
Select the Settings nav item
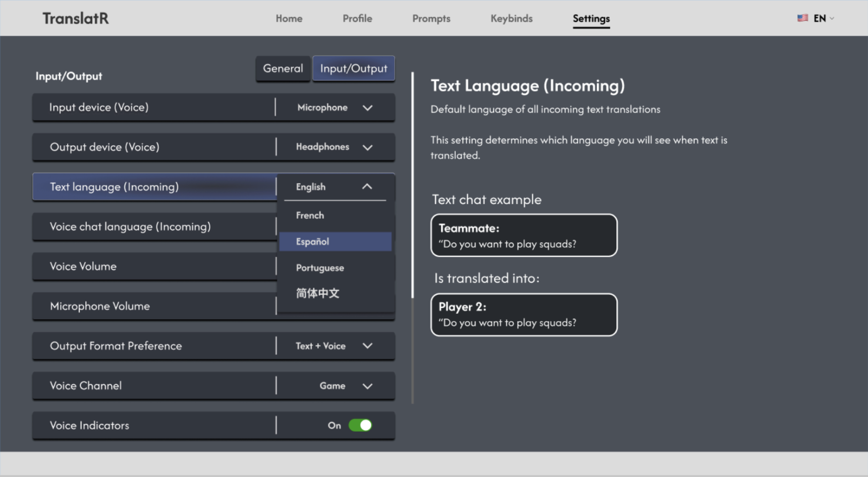click(x=591, y=19)
